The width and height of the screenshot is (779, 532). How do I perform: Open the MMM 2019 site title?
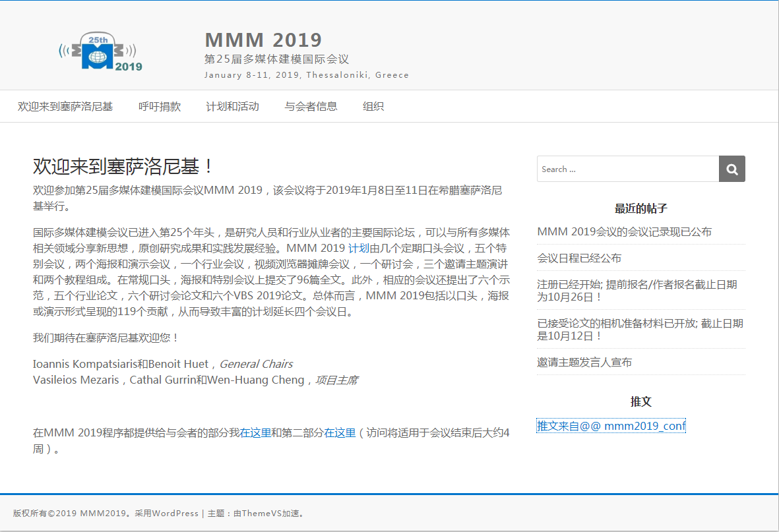point(263,40)
